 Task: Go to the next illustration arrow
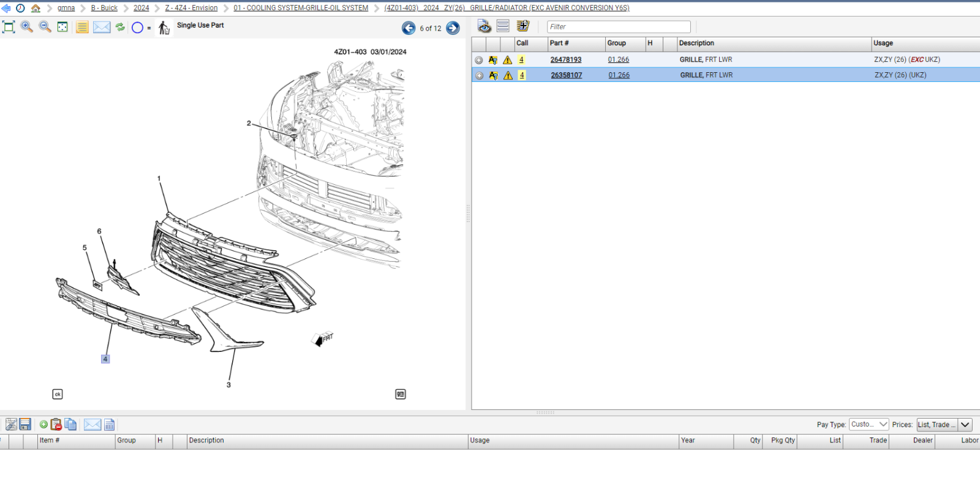coord(453,28)
